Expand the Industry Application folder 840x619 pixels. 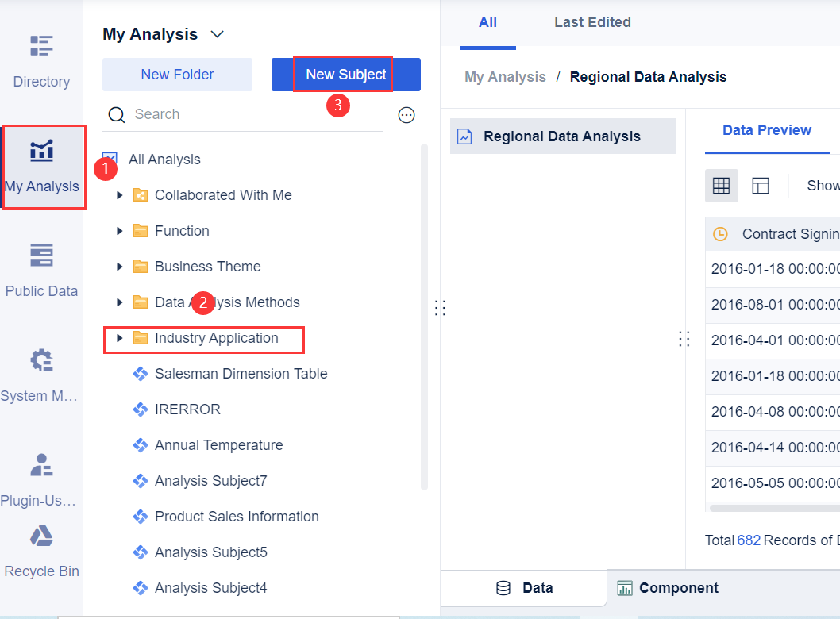(x=120, y=338)
